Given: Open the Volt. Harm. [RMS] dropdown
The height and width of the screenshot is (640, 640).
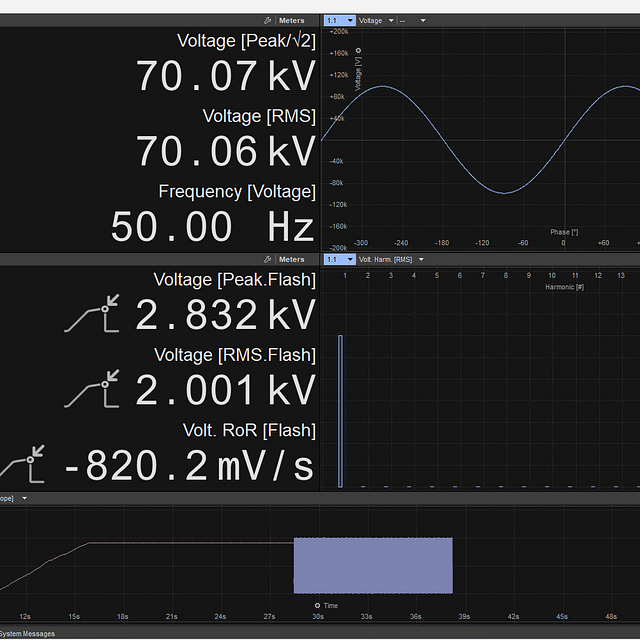Looking at the screenshot, I should click(x=391, y=259).
